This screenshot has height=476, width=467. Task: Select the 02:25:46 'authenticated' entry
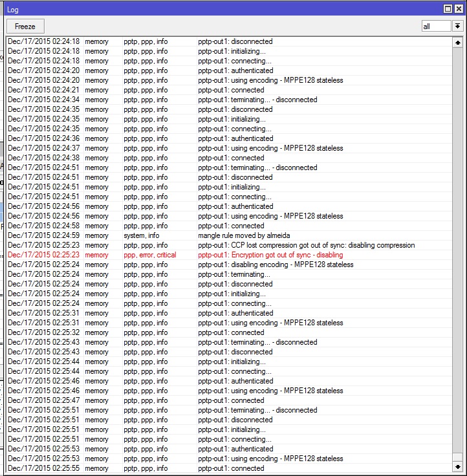coord(229,381)
